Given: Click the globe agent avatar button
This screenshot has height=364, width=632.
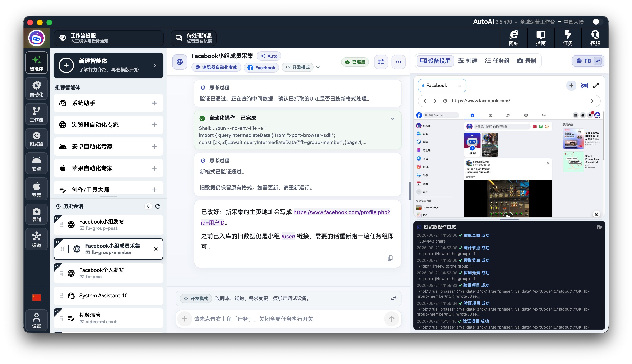Looking at the screenshot, I should tap(180, 62).
